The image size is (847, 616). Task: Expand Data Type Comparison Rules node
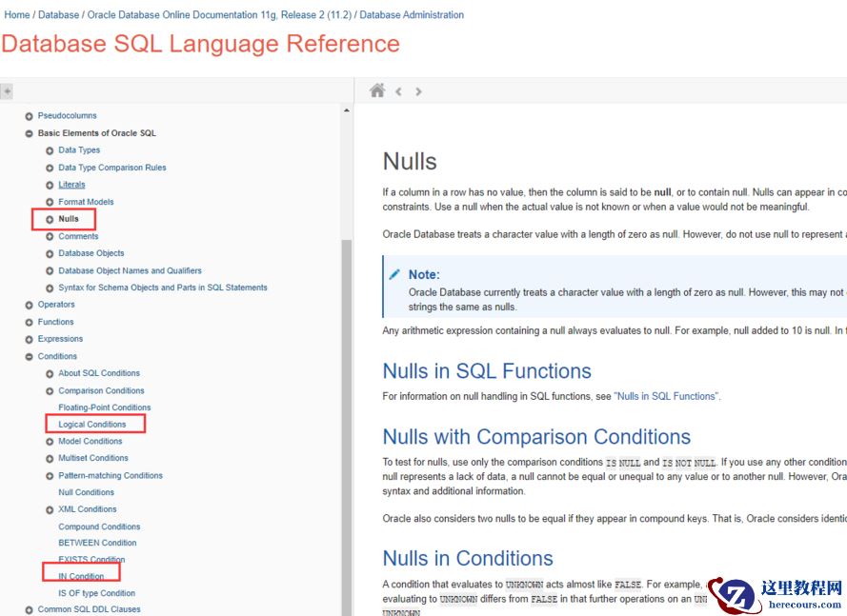point(50,168)
